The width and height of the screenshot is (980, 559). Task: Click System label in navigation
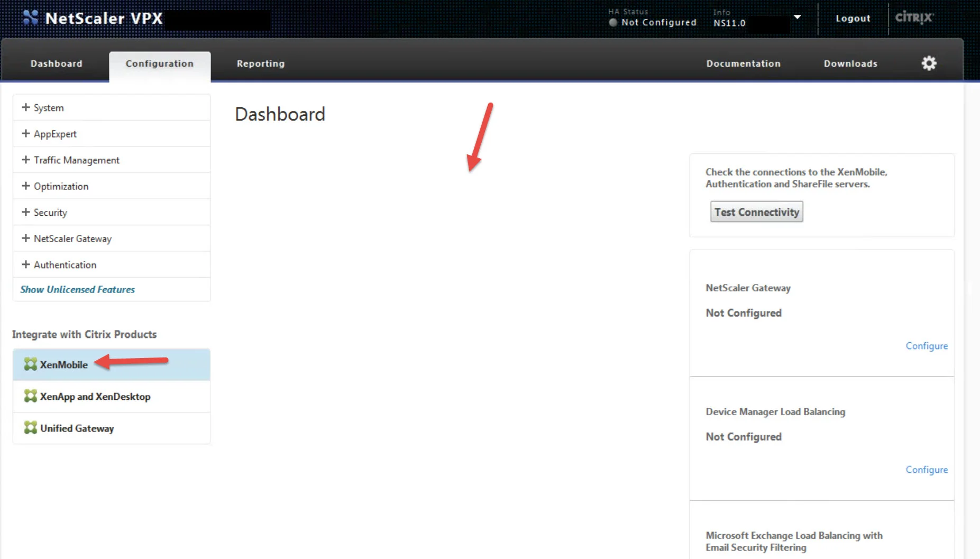tap(49, 108)
